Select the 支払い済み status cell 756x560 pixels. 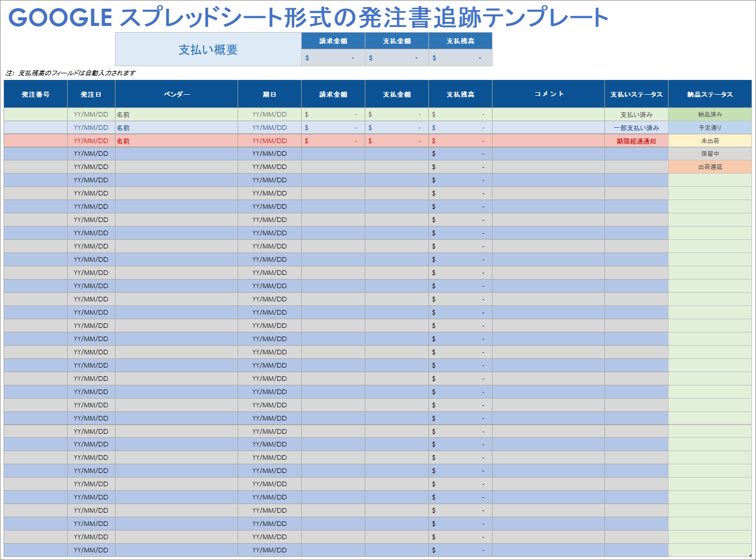636,115
